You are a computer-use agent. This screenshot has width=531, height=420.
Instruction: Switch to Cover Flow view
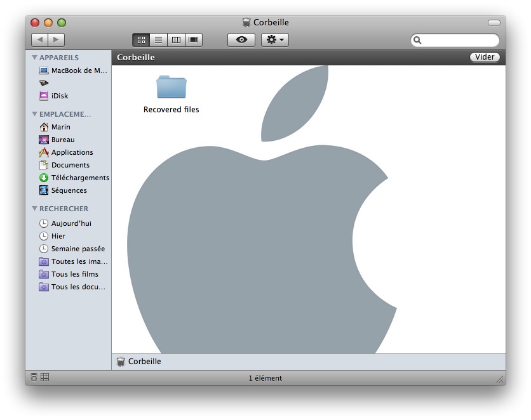tap(193, 40)
